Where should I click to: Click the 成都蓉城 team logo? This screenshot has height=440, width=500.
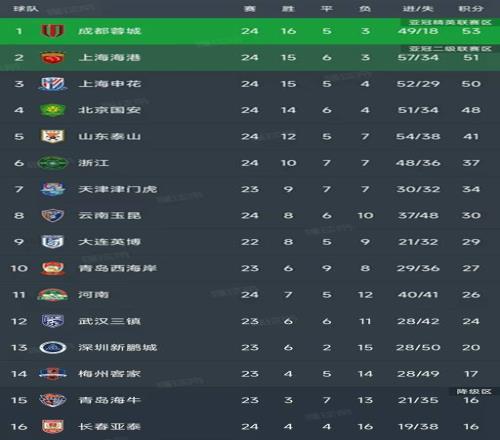point(52,31)
